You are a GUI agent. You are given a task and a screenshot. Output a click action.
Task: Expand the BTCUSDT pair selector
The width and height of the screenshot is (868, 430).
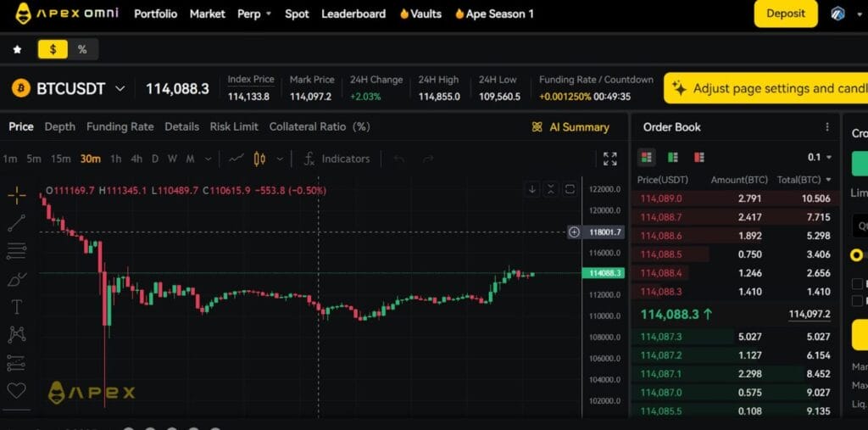120,89
